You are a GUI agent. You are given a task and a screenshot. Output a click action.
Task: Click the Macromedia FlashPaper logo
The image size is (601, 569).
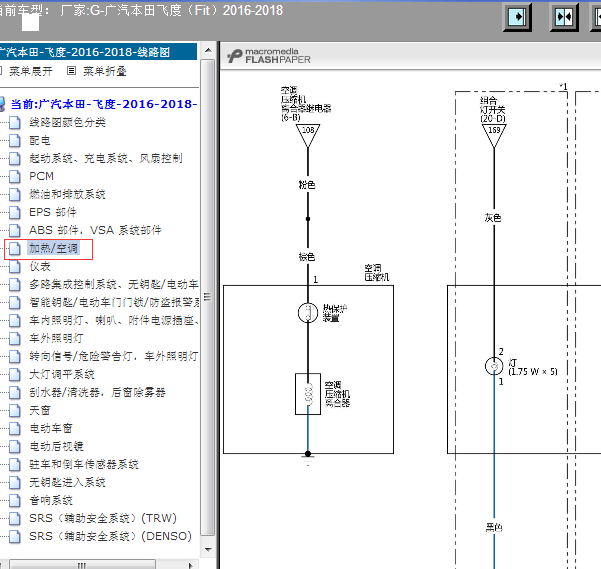click(x=269, y=56)
